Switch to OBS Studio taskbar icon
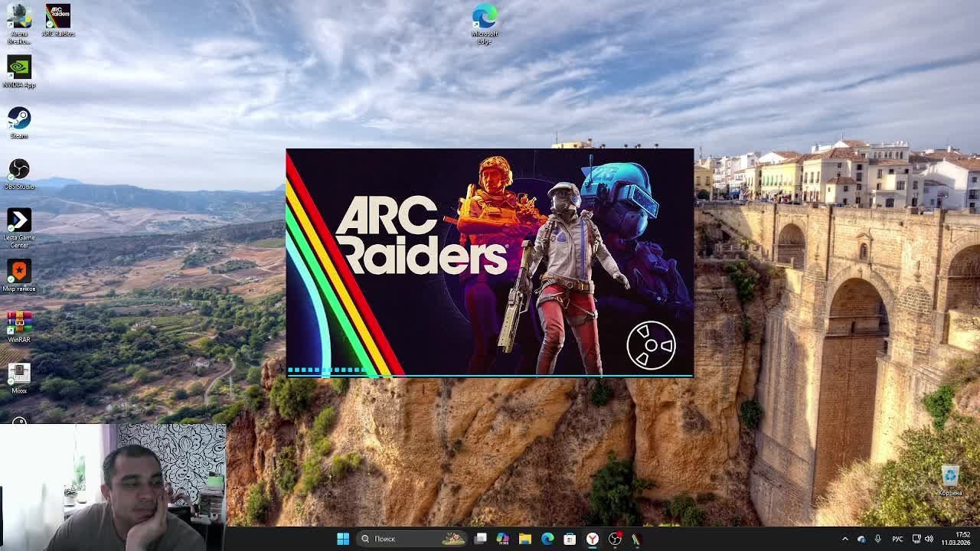Viewport: 980px width, 551px height. click(614, 539)
